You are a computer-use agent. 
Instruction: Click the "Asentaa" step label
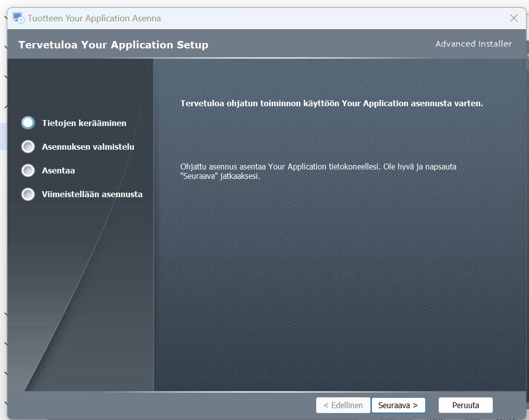[x=58, y=170]
